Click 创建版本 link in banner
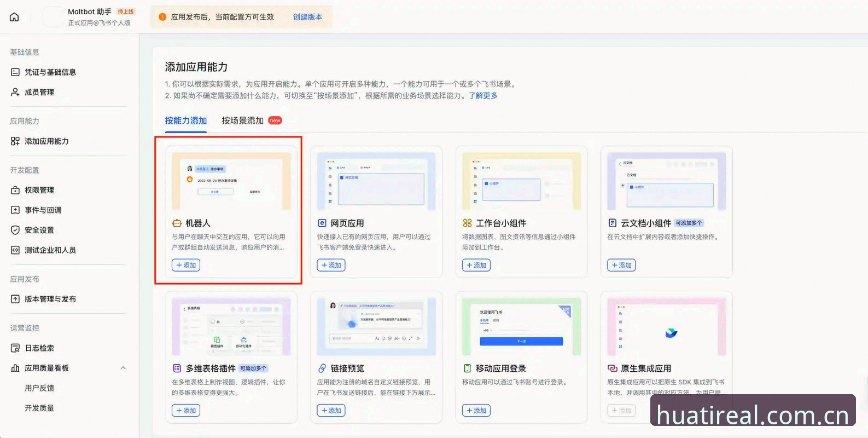The height and width of the screenshot is (438, 868). 308,17
